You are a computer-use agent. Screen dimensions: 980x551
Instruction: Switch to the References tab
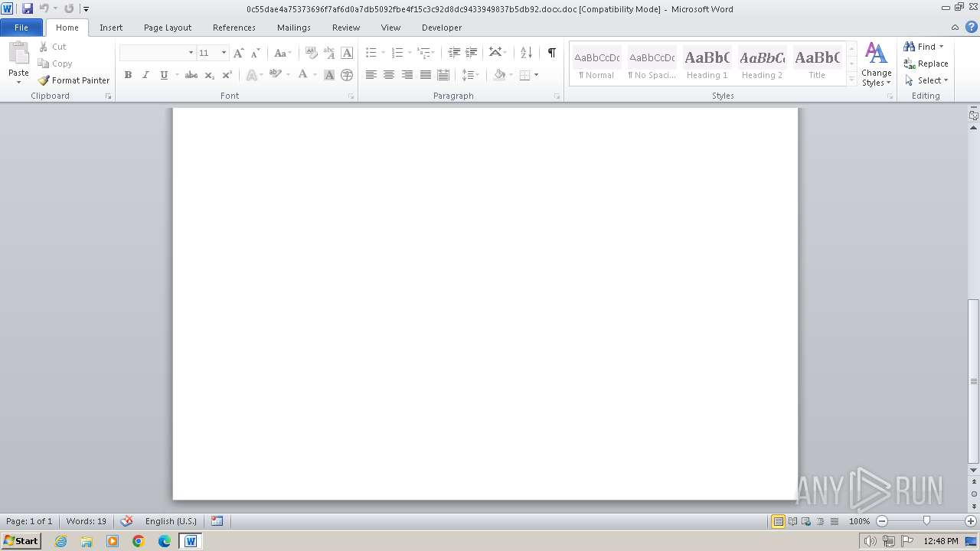(x=234, y=28)
